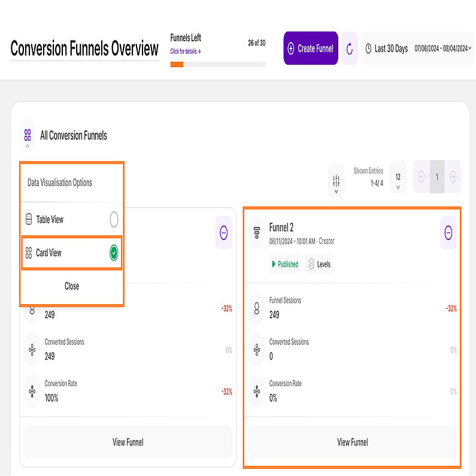
Task: Click View Funnel button for Funnel 2
Action: coord(352,442)
